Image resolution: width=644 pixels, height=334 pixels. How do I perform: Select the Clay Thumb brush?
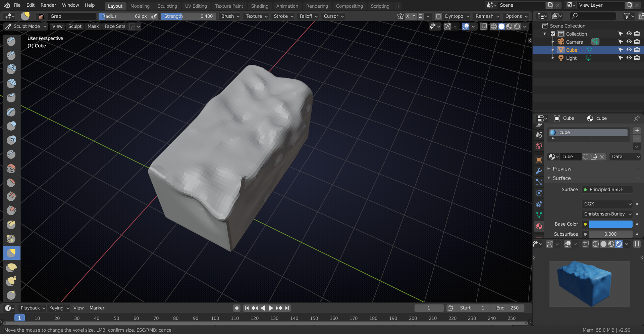point(11,97)
